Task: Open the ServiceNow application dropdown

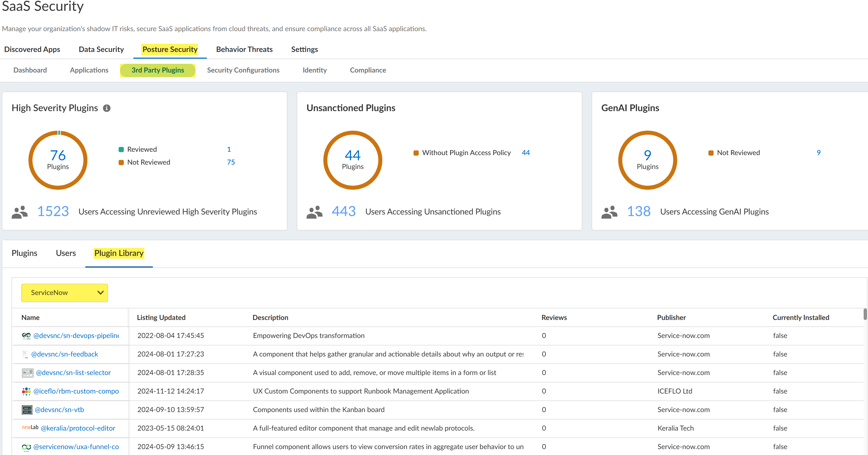Action: click(x=64, y=292)
